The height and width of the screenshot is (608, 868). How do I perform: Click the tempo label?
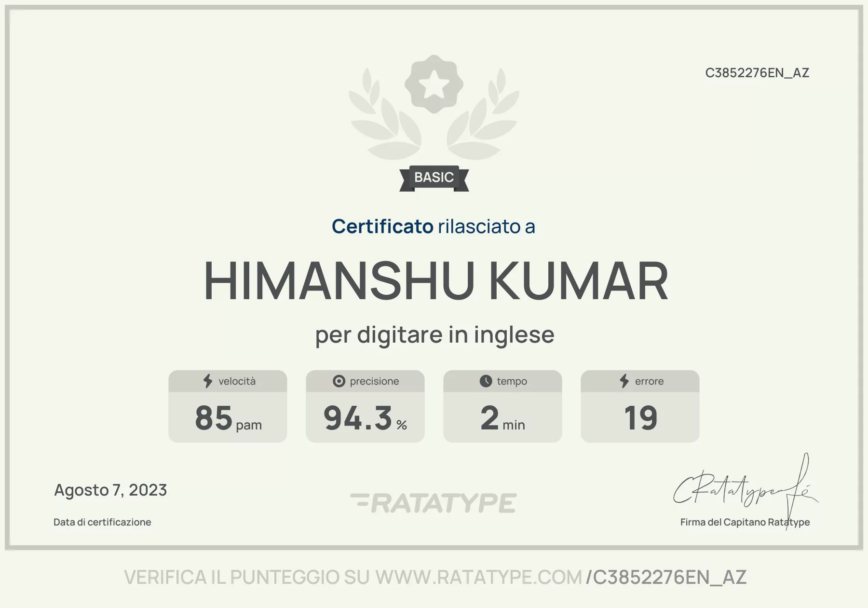coord(512,381)
